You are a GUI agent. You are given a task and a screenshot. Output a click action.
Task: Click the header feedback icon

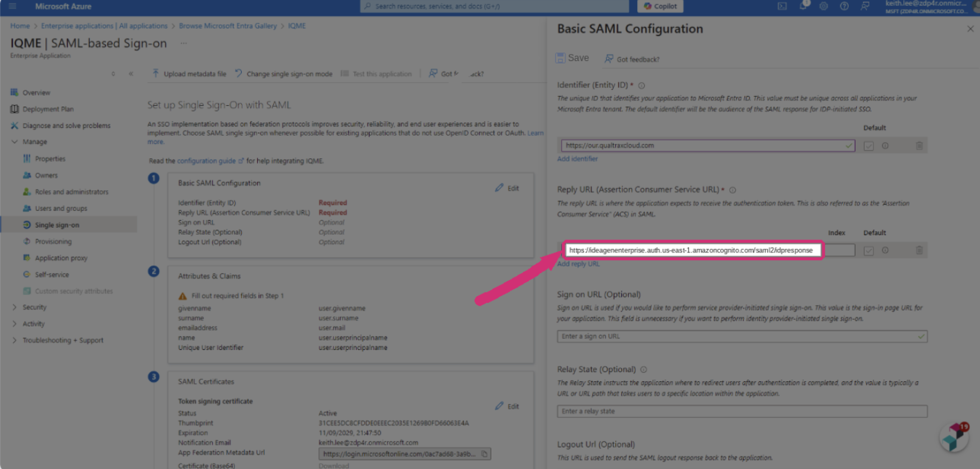coord(865,6)
